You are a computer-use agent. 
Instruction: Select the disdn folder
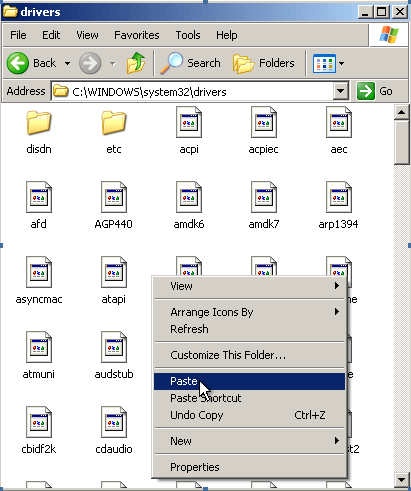[x=39, y=132]
